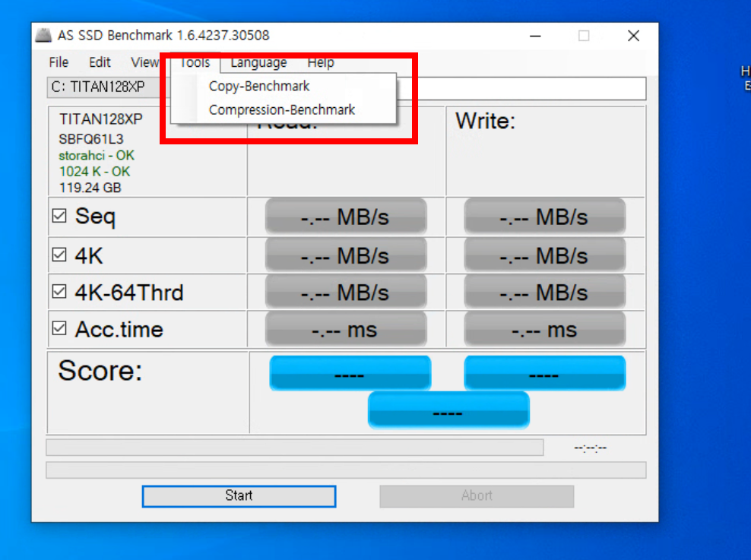Click the lower progress bar
The width and height of the screenshot is (751, 560).
click(346, 470)
